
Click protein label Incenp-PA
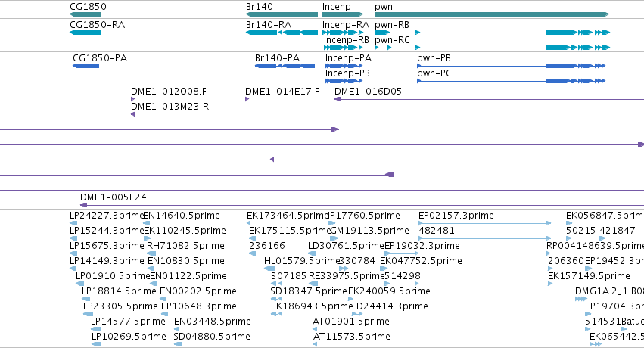348,57
